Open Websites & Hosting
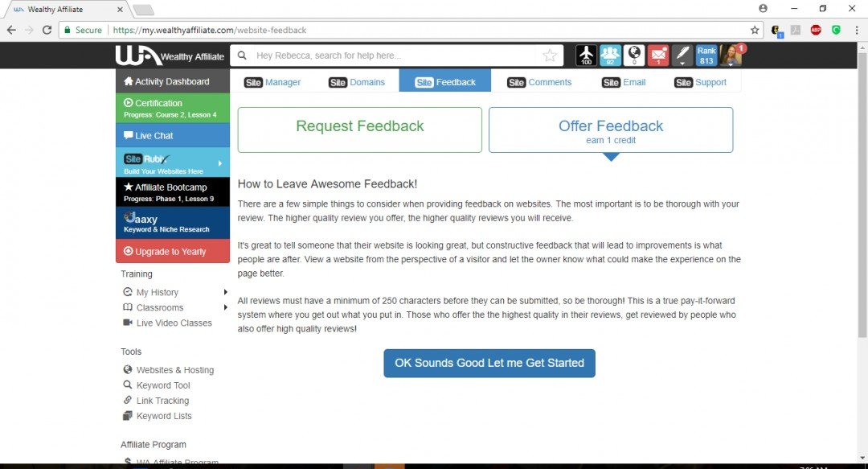The image size is (868, 469). (175, 370)
